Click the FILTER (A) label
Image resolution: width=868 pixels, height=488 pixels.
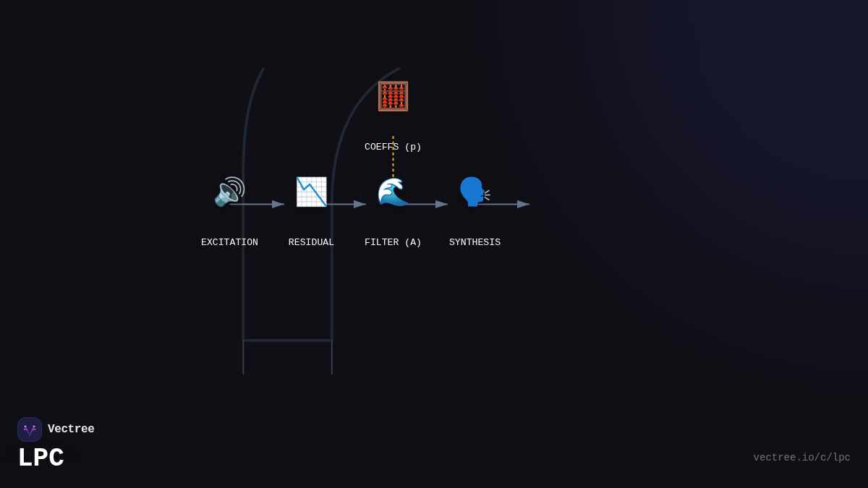393,242
